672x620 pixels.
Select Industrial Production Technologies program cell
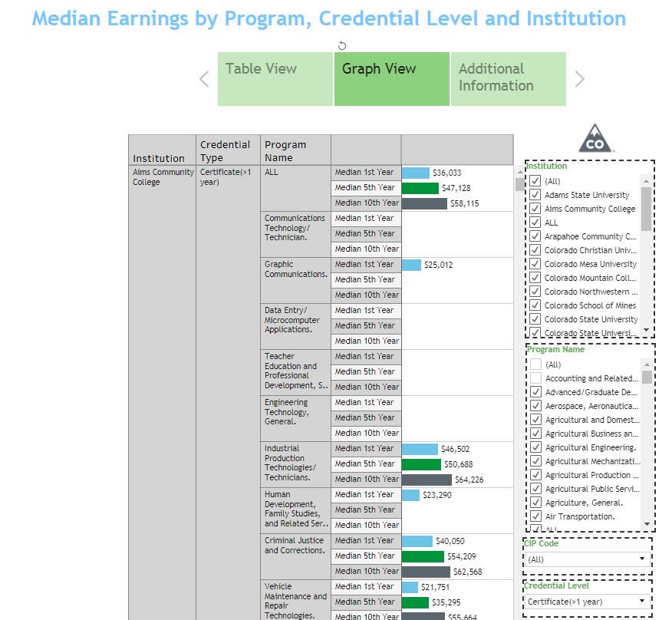point(295,464)
